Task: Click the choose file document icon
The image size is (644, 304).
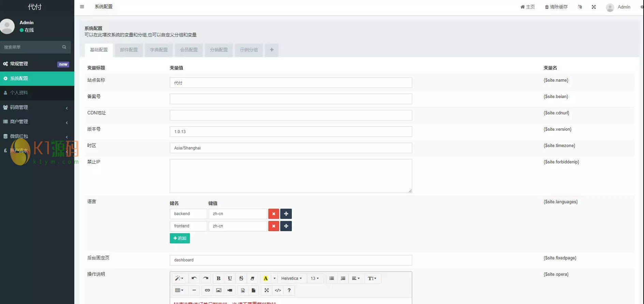Action: 253,290
